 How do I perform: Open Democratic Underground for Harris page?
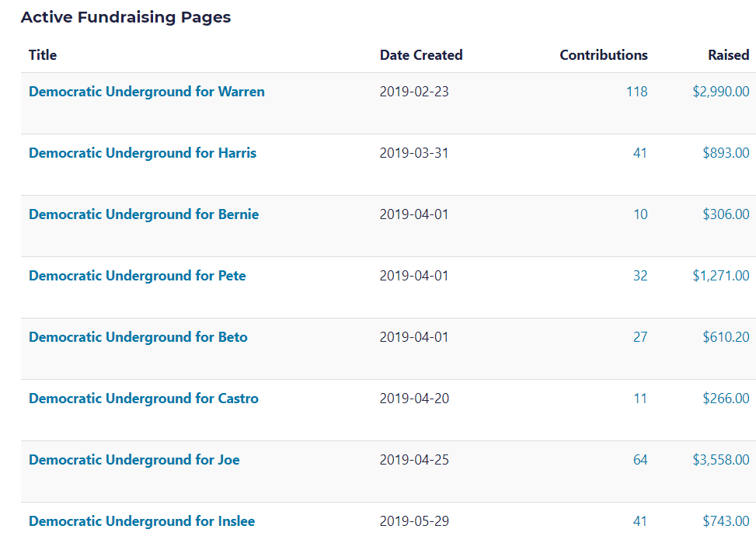click(142, 153)
